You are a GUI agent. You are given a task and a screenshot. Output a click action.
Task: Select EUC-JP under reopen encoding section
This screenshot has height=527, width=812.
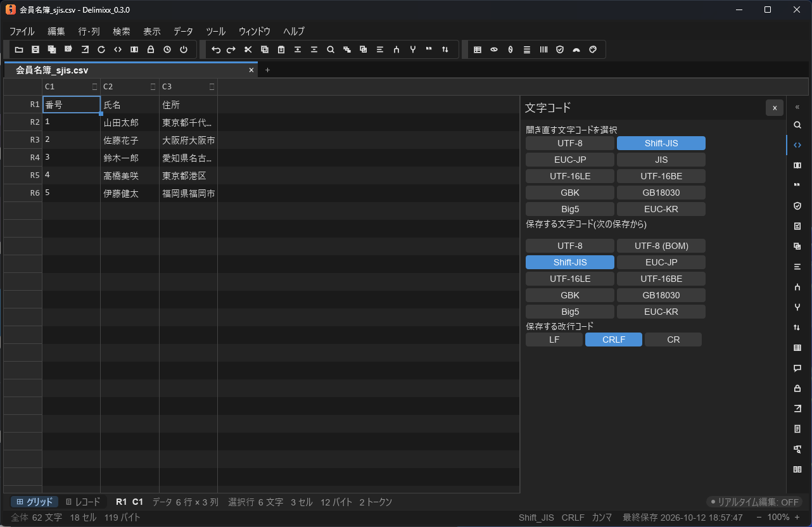point(570,160)
